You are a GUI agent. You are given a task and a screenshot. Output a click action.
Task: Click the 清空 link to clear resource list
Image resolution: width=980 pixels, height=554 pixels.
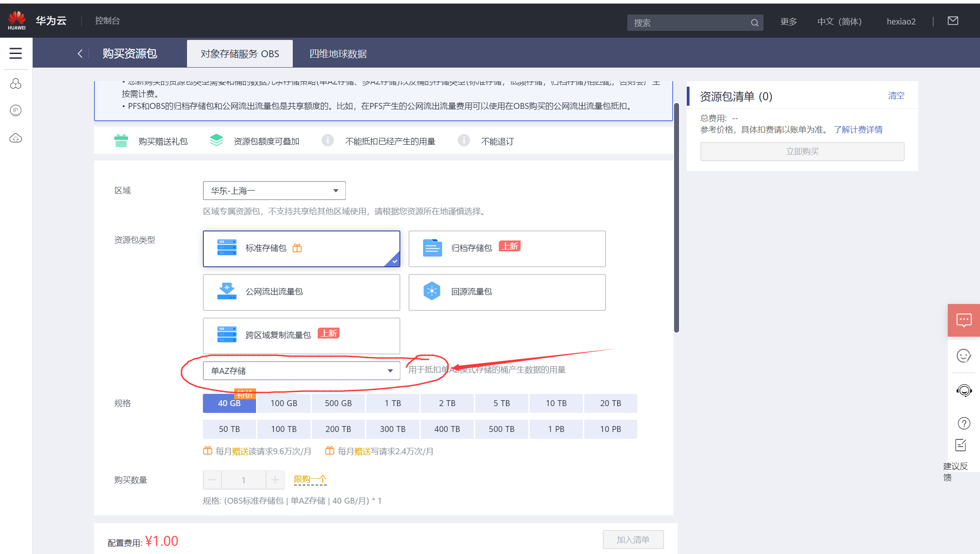896,96
